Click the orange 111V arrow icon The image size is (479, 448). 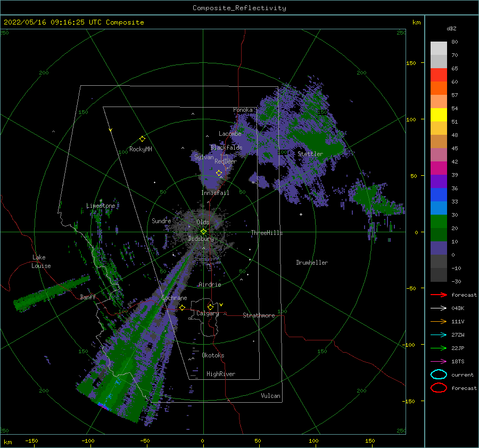coord(439,321)
